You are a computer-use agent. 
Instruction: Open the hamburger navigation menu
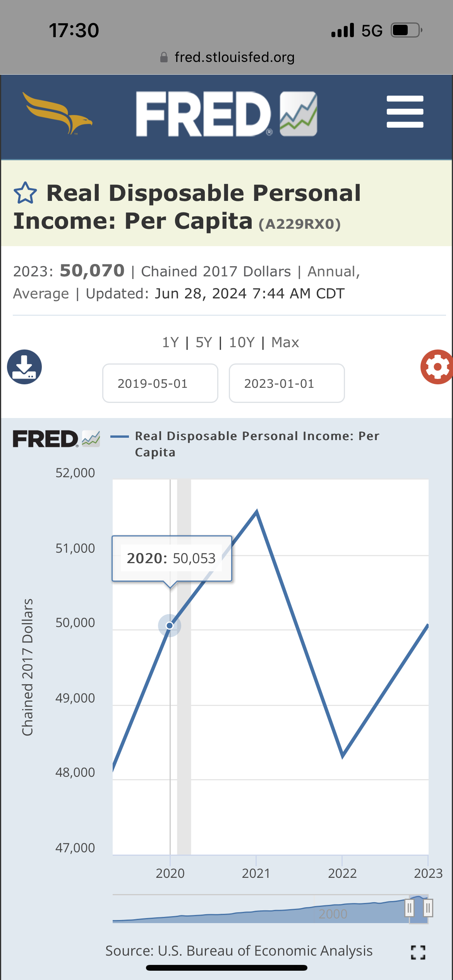click(405, 111)
